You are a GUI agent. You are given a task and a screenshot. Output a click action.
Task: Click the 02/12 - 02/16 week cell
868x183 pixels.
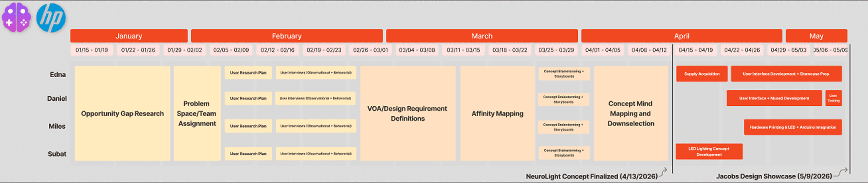[x=277, y=50]
